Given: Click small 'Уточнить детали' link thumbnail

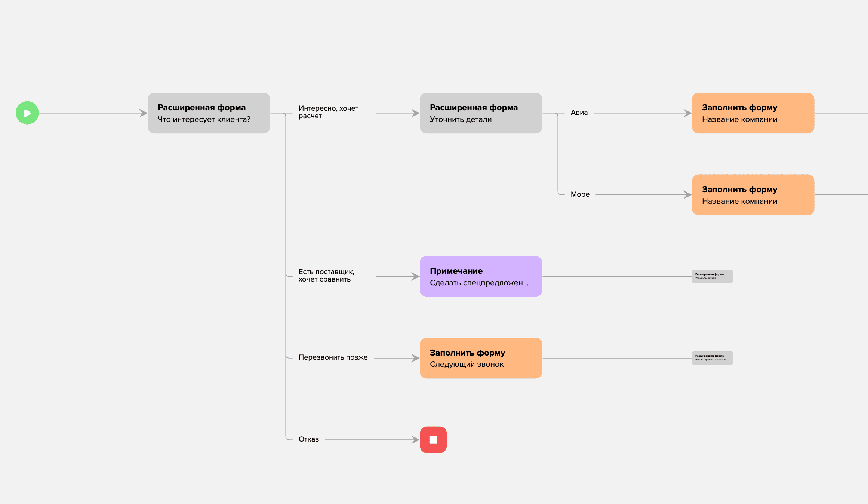Looking at the screenshot, I should (712, 276).
